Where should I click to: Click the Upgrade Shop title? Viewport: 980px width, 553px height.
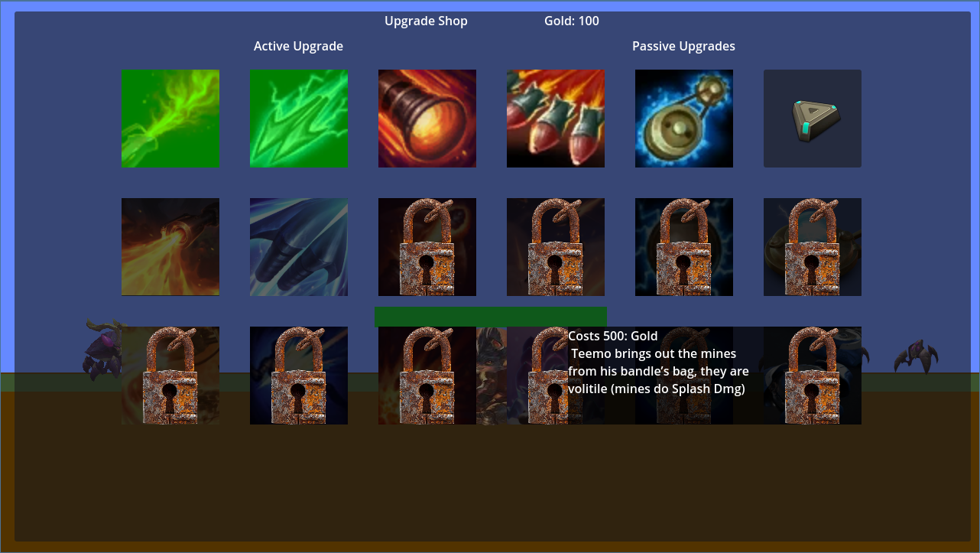point(426,21)
